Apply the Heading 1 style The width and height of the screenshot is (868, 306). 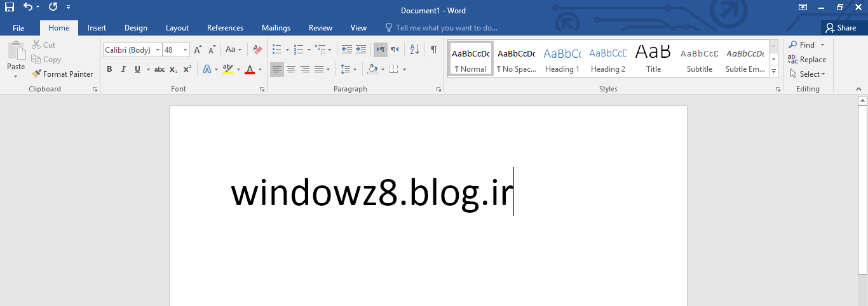point(562,59)
